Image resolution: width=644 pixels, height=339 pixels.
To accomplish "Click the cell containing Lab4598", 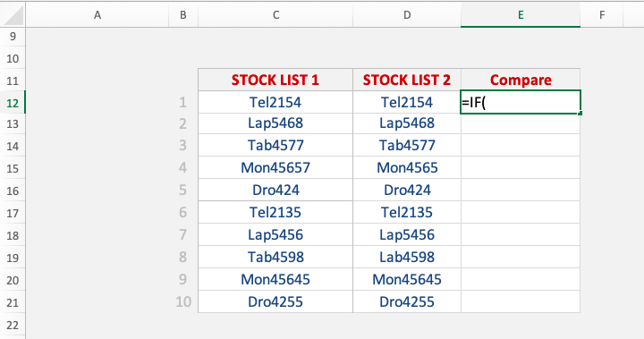I will click(407, 257).
